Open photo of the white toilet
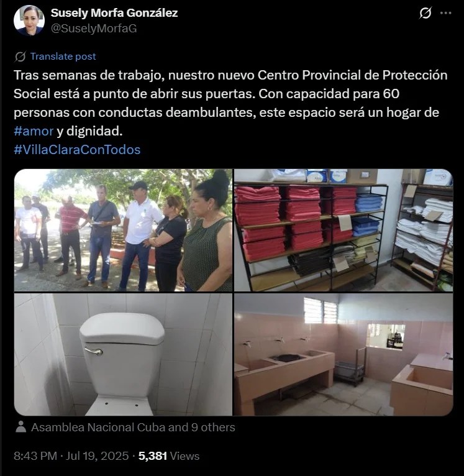The height and width of the screenshot is (476, 464). 123,354
